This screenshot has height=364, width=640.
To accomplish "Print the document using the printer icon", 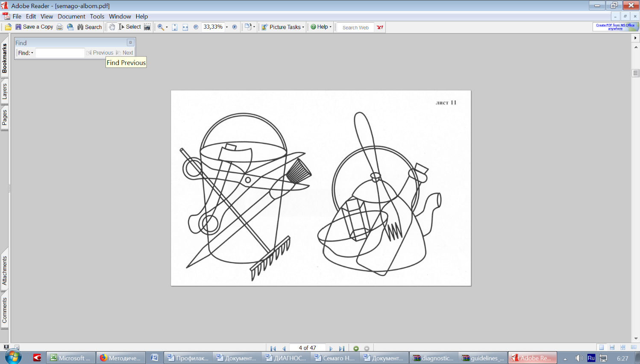I will click(60, 27).
